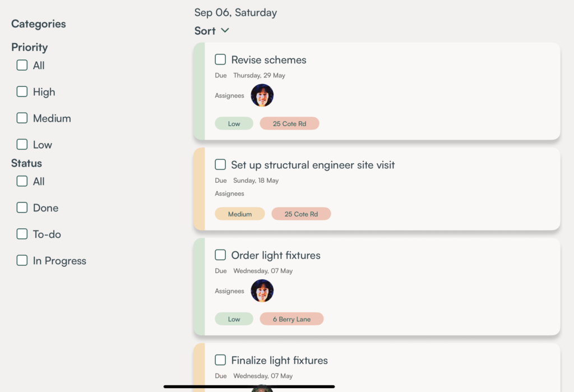Check the Low priority filter
The image size is (574, 392).
coord(22,144)
